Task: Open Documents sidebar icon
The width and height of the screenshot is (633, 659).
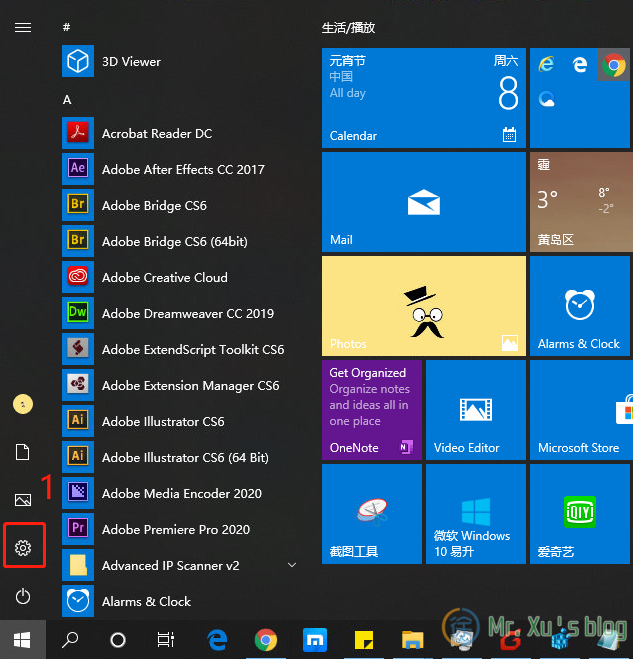Action: click(23, 452)
